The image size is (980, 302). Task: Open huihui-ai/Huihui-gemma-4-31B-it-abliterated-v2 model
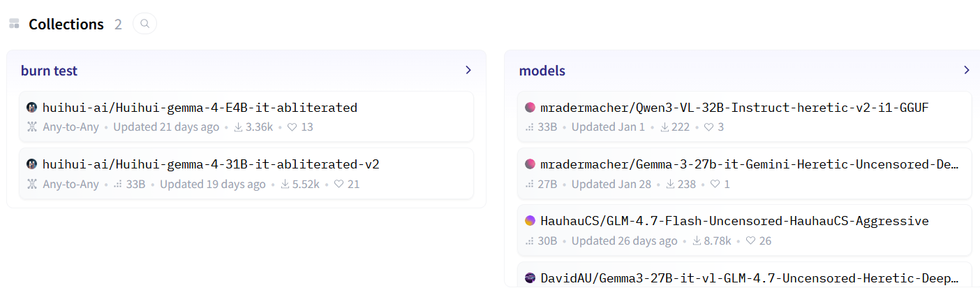(x=246, y=173)
